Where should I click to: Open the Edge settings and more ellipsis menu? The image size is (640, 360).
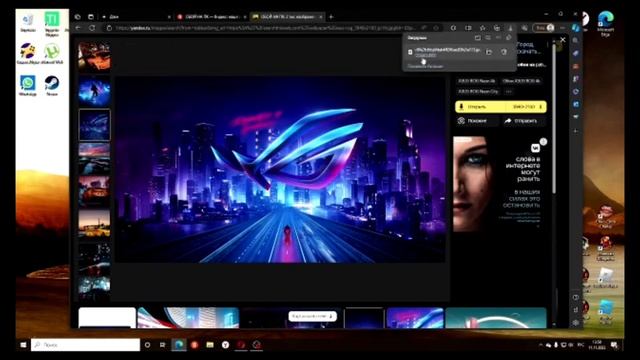(562, 28)
